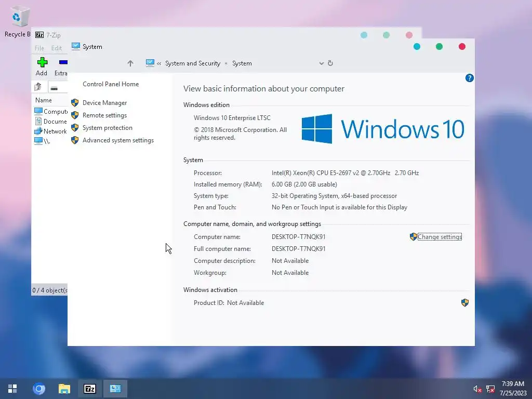
Task: Select the Computer entry in 7-Zip list
Action: tap(51, 112)
